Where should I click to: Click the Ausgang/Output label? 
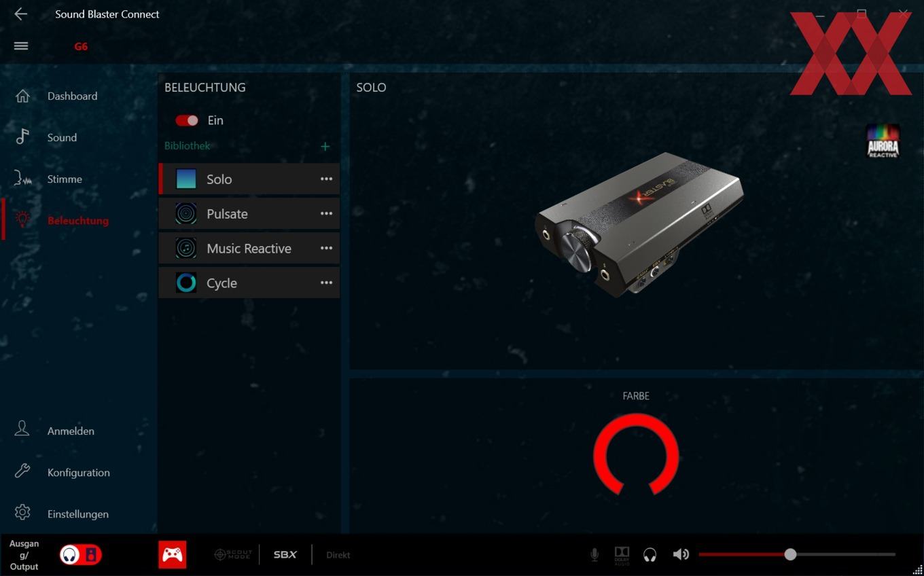[x=24, y=555]
